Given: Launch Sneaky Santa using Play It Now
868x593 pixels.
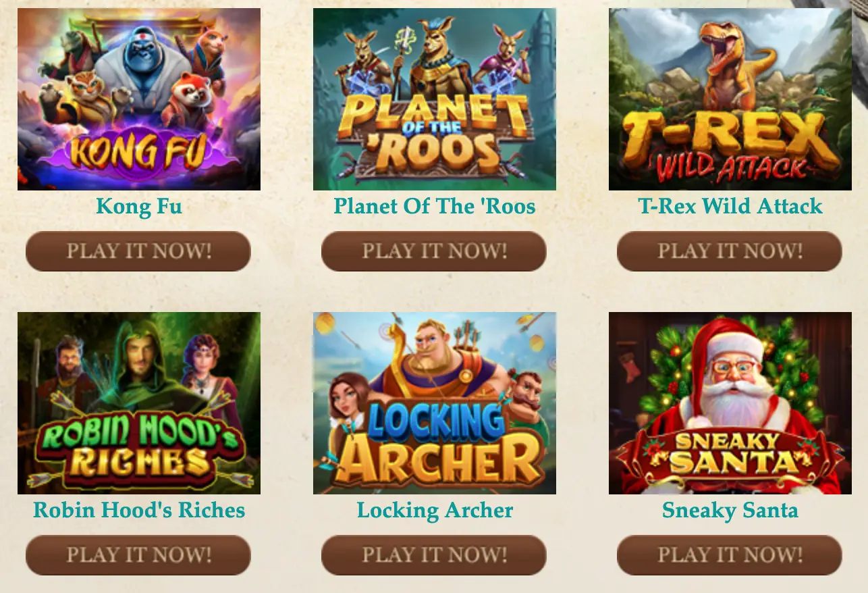Looking at the screenshot, I should pyautogui.click(x=730, y=555).
